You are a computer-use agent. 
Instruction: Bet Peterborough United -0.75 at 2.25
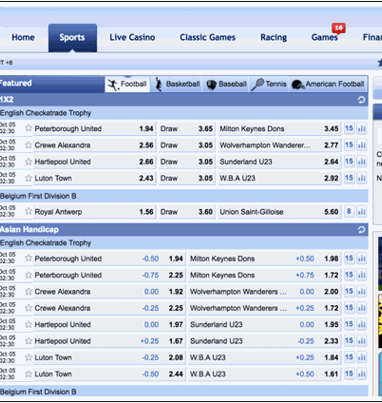[x=109, y=275]
